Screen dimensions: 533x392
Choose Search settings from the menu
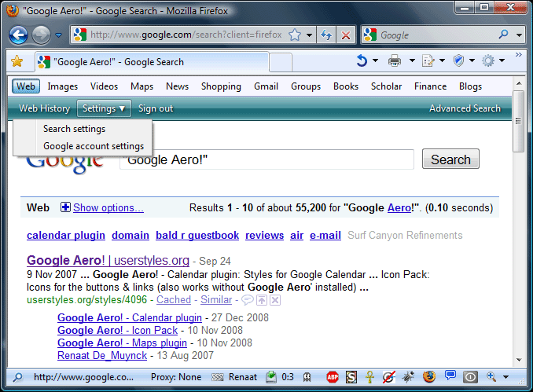74,129
